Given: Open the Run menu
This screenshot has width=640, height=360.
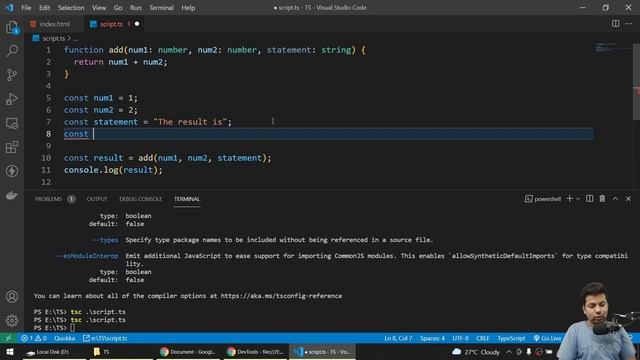Looking at the screenshot, I should point(136,8).
